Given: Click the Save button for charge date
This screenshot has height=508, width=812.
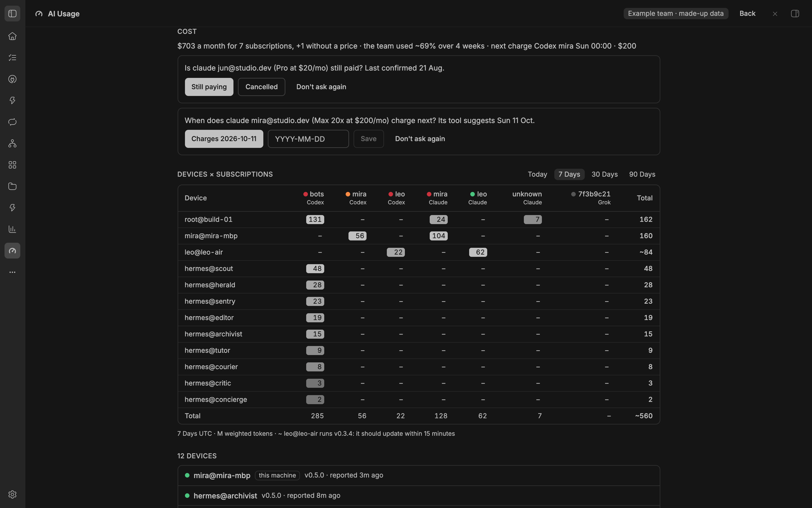Looking at the screenshot, I should click(x=369, y=139).
